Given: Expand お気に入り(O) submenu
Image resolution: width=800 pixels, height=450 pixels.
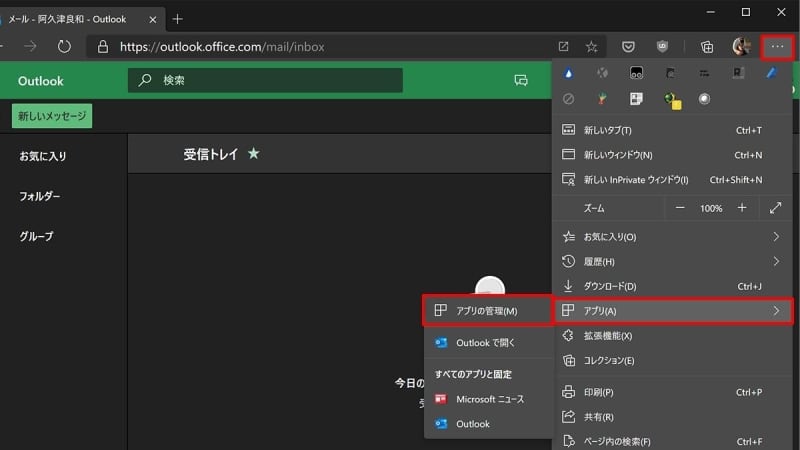Looking at the screenshot, I should coord(672,237).
